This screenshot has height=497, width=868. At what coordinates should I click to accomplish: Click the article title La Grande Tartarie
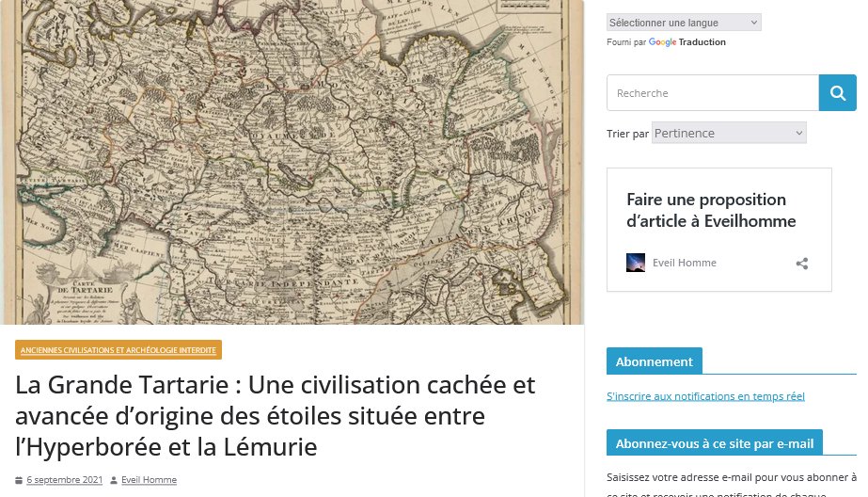pos(276,415)
